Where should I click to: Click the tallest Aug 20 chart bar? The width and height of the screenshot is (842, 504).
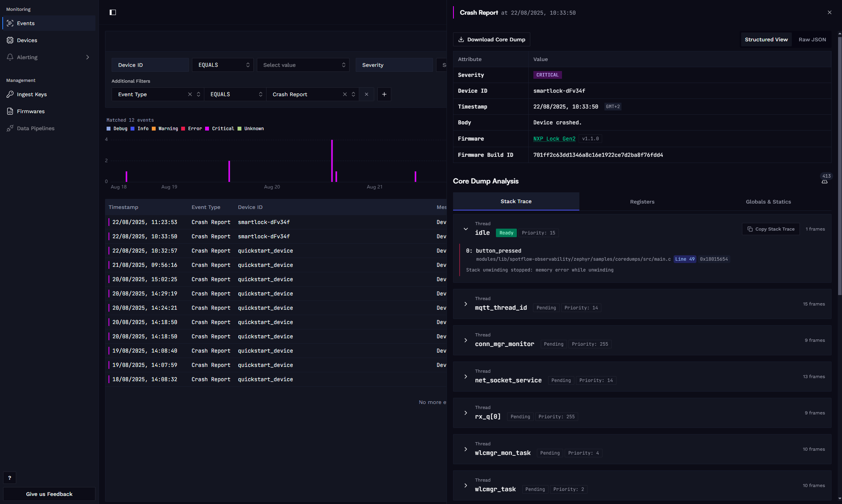point(332,161)
